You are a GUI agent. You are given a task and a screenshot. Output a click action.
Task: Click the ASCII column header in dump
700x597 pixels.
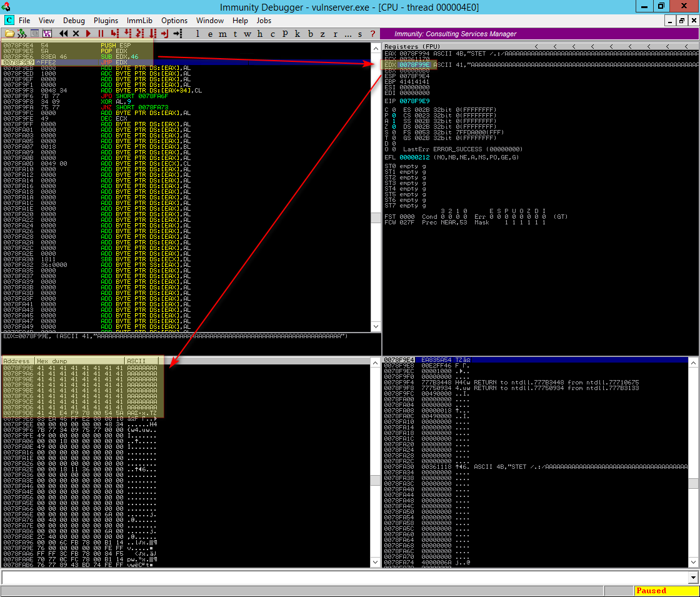[x=141, y=361]
